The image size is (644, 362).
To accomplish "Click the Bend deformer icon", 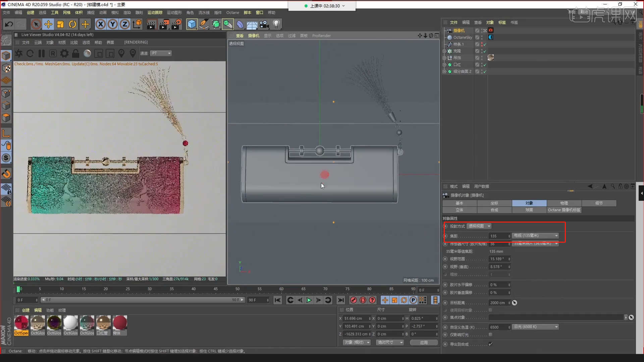I will pos(240,24).
